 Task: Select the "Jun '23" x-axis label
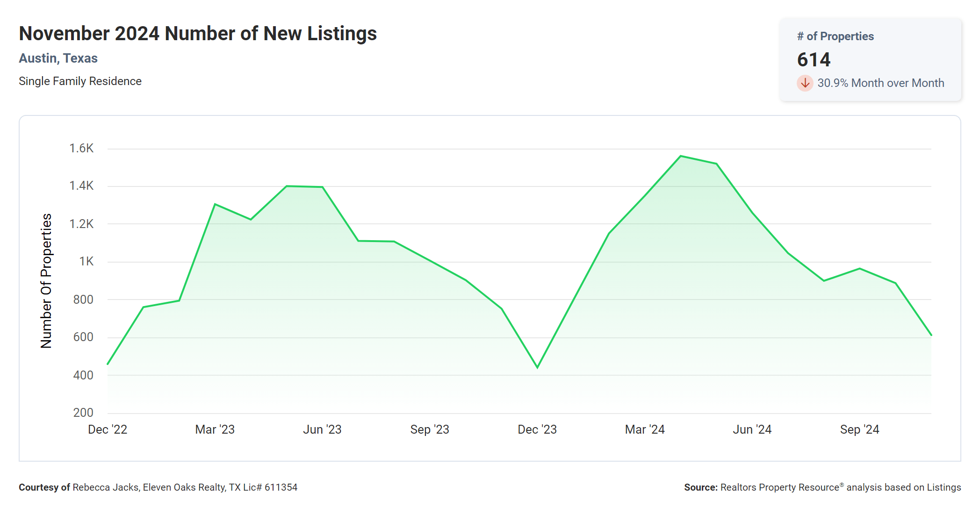click(322, 429)
